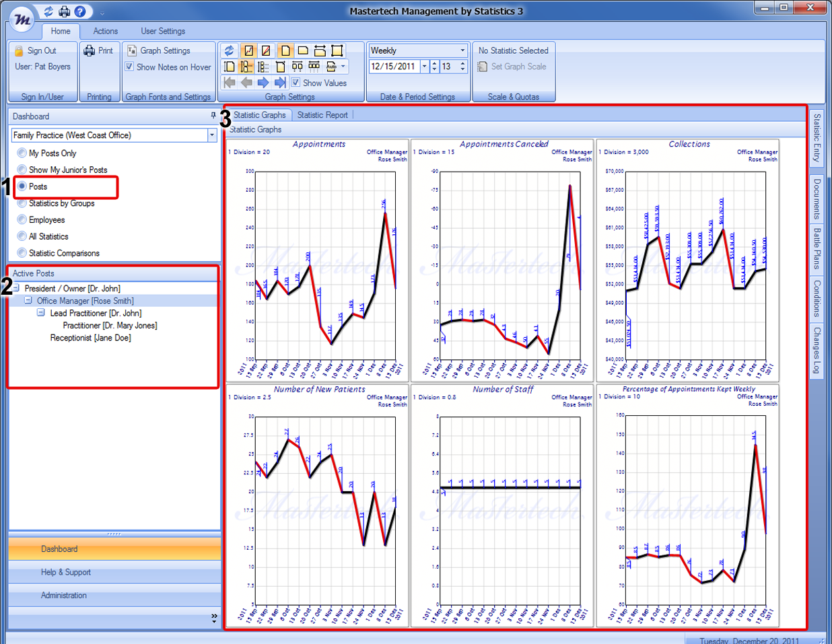Click the refresh graphs icon in Graph Settings
832x644 pixels.
pyautogui.click(x=230, y=50)
